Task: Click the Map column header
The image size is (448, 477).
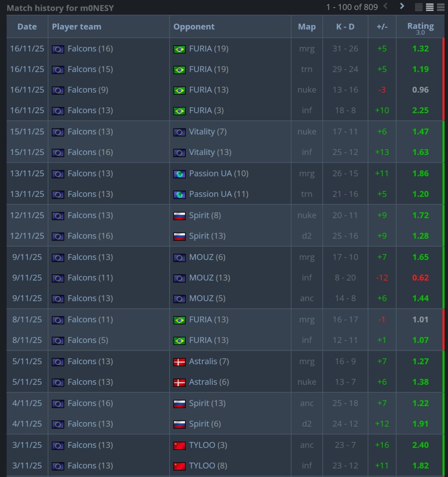Action: 306,27
